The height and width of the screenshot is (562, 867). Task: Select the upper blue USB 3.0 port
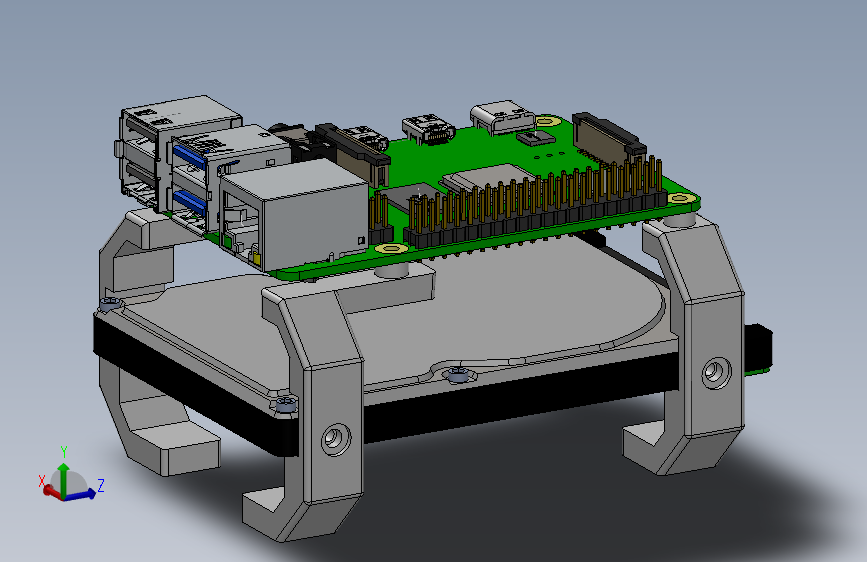(190, 155)
